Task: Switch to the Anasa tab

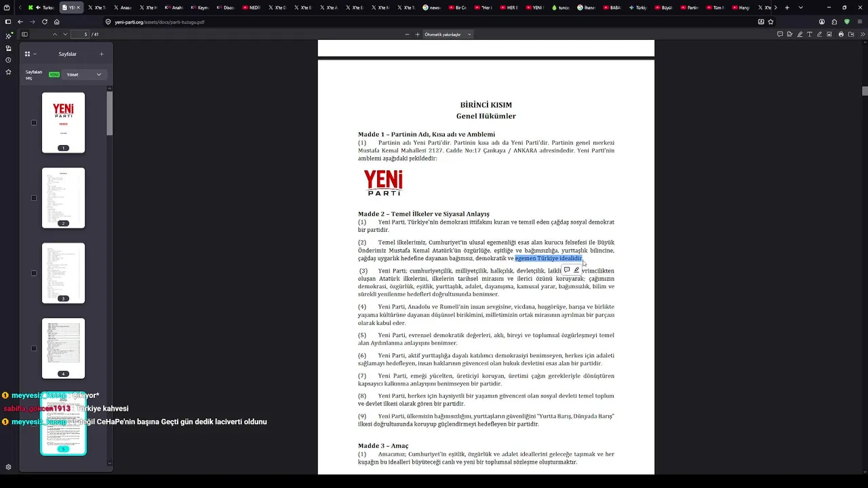Action: click(123, 7)
